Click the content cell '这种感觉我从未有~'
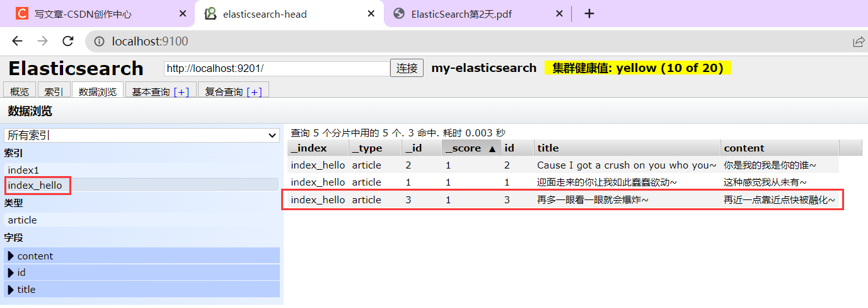The width and height of the screenshot is (868, 308). [x=765, y=182]
